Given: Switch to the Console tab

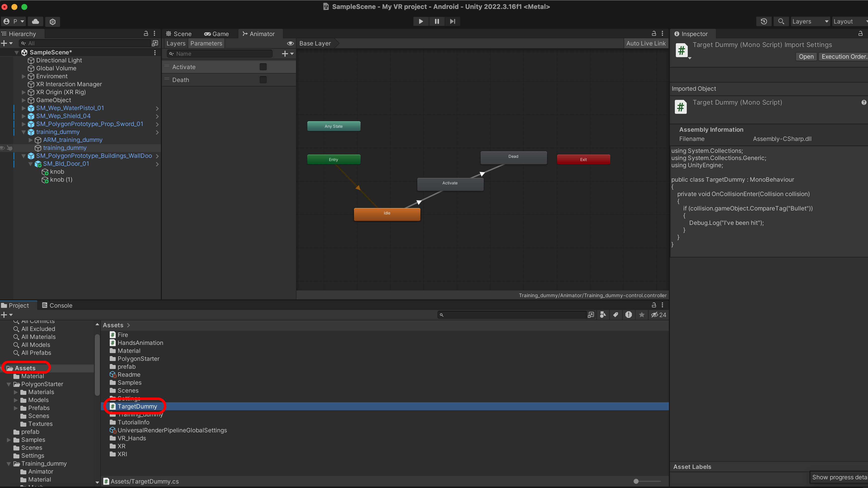Looking at the screenshot, I should pyautogui.click(x=57, y=305).
